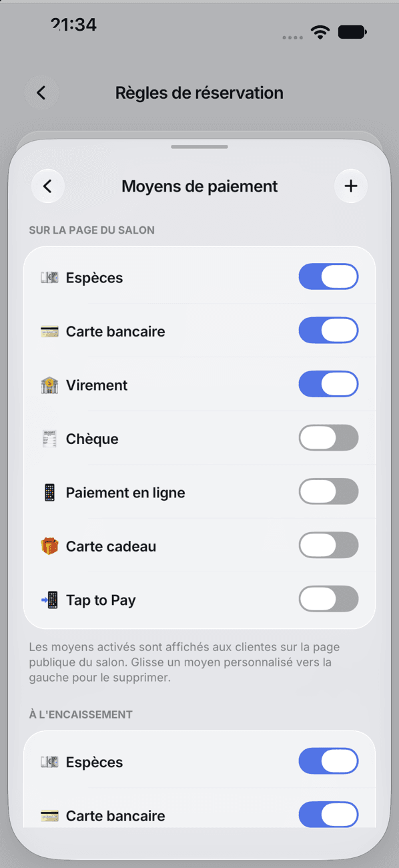
Task: Activate the Tap to Pay toggle
Action: pos(328,599)
